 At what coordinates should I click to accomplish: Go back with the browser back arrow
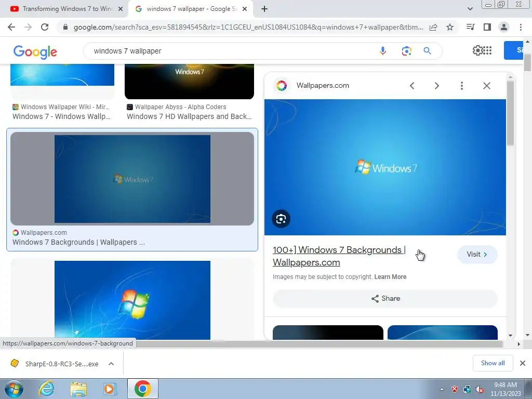coord(11,27)
